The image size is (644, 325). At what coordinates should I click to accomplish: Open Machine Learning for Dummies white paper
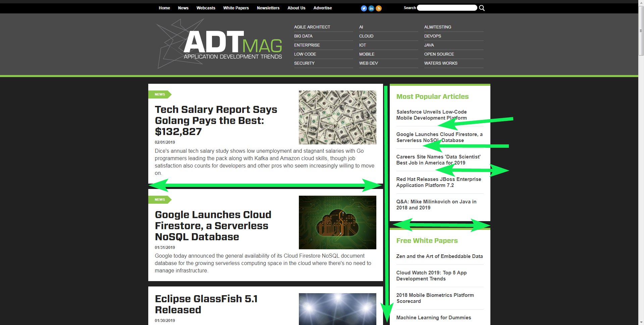(x=433, y=318)
